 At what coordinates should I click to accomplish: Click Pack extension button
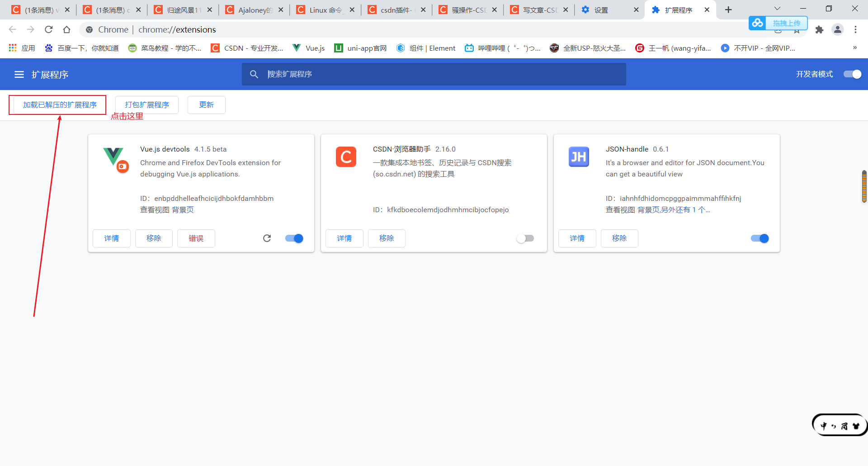[147, 105]
